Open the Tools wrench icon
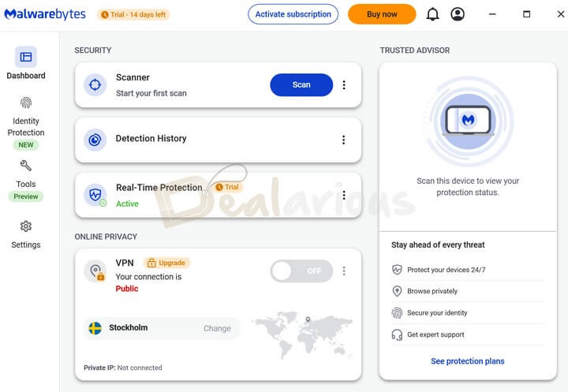 26,166
